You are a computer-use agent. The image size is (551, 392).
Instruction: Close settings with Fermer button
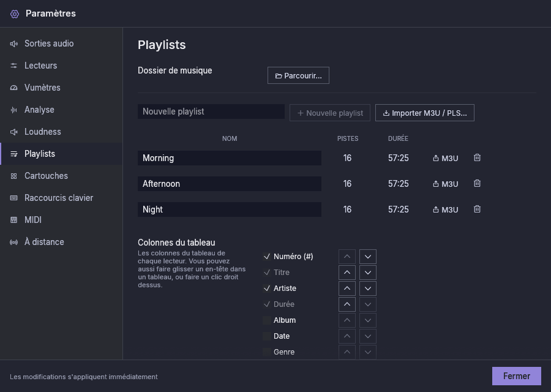tap(517, 376)
